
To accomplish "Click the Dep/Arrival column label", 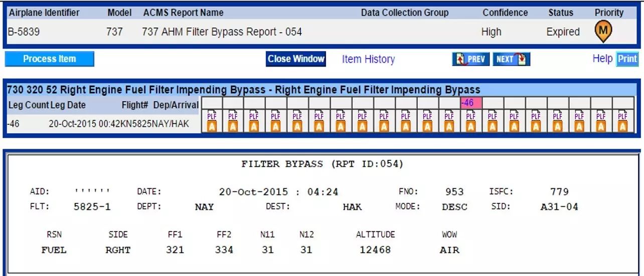I will point(176,105).
